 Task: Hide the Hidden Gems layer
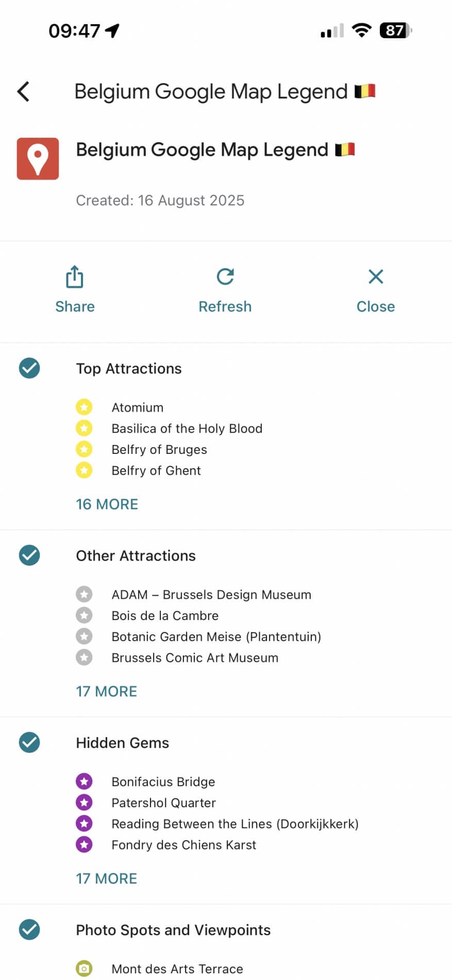29,743
